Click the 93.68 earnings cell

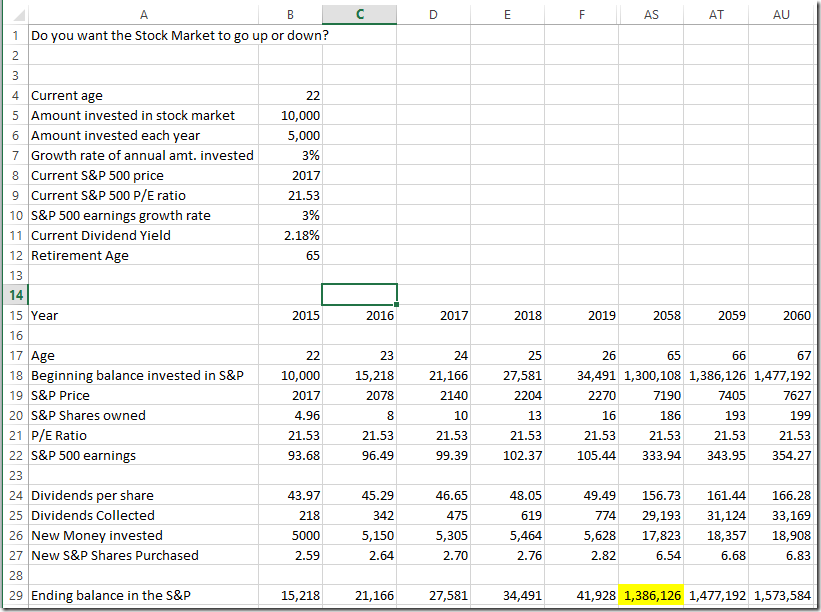pyautogui.click(x=291, y=455)
